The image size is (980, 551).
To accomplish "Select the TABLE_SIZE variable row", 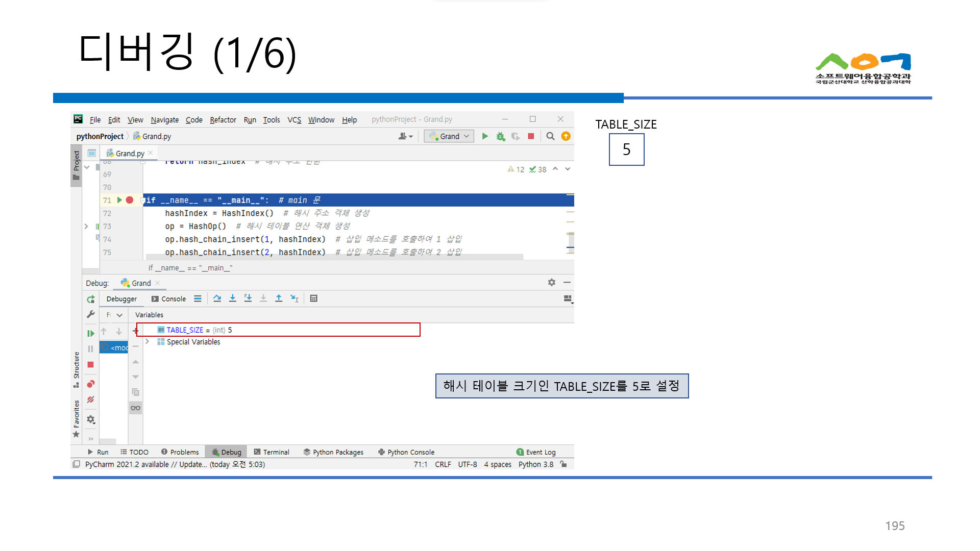I will pyautogui.click(x=278, y=330).
